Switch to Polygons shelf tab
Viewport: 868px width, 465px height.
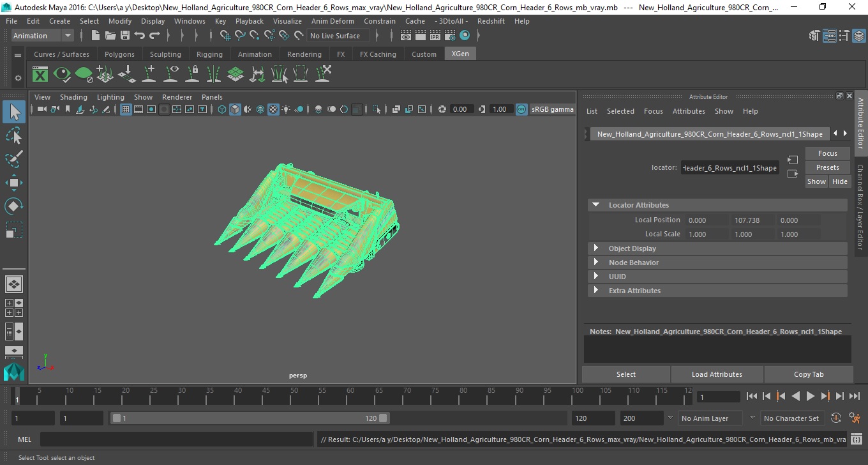click(119, 54)
